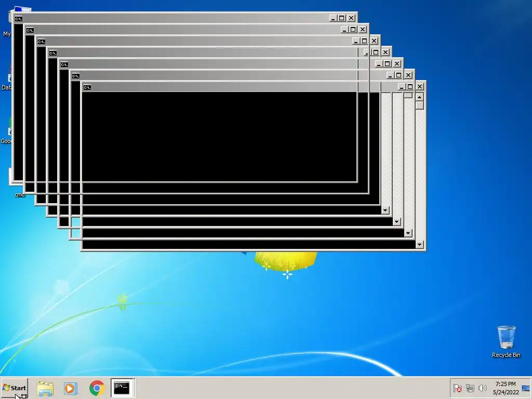Close the rearmost cmd window
This screenshot has width=532, height=399.
click(351, 18)
